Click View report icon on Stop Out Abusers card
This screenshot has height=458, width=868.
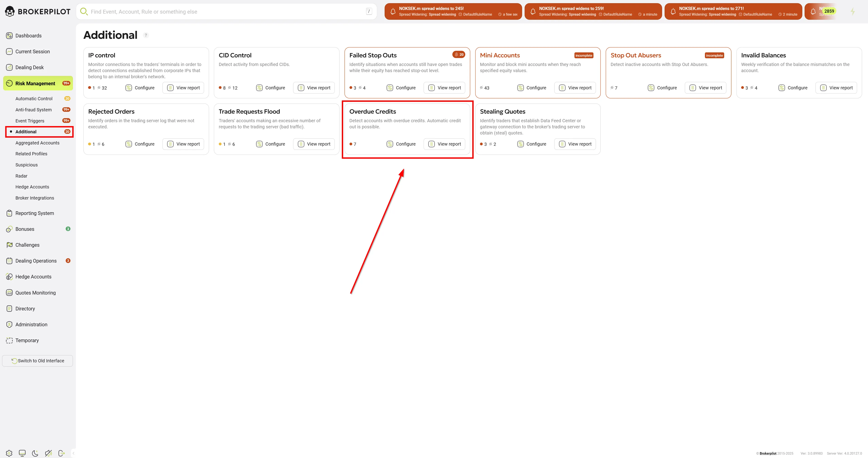click(693, 88)
